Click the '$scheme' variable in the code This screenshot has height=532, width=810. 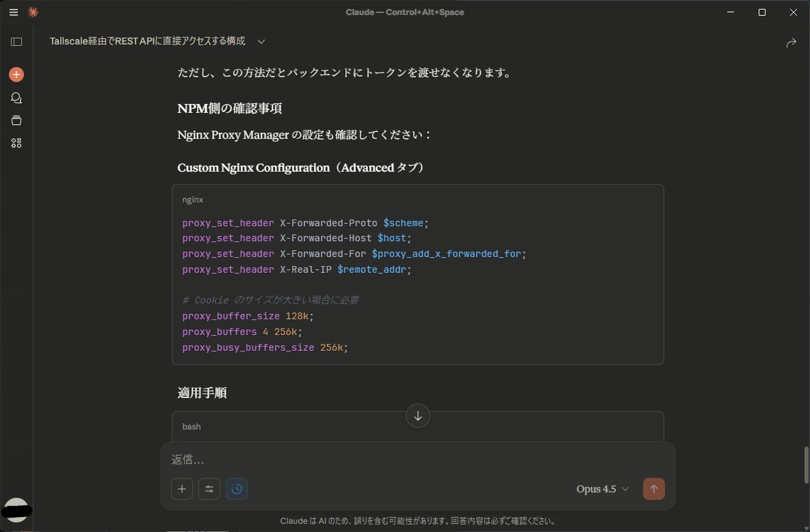click(403, 223)
